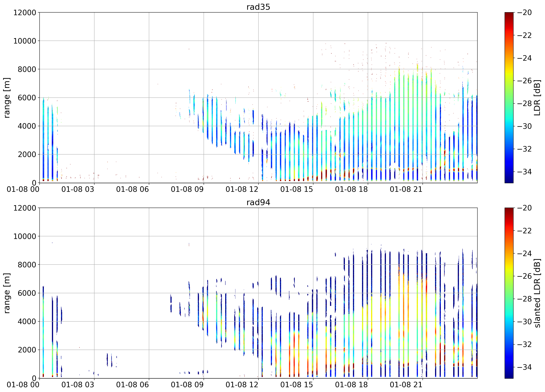Click the 4000 range tick on rad35
Viewport: 545px width, 392px height.
coord(27,126)
